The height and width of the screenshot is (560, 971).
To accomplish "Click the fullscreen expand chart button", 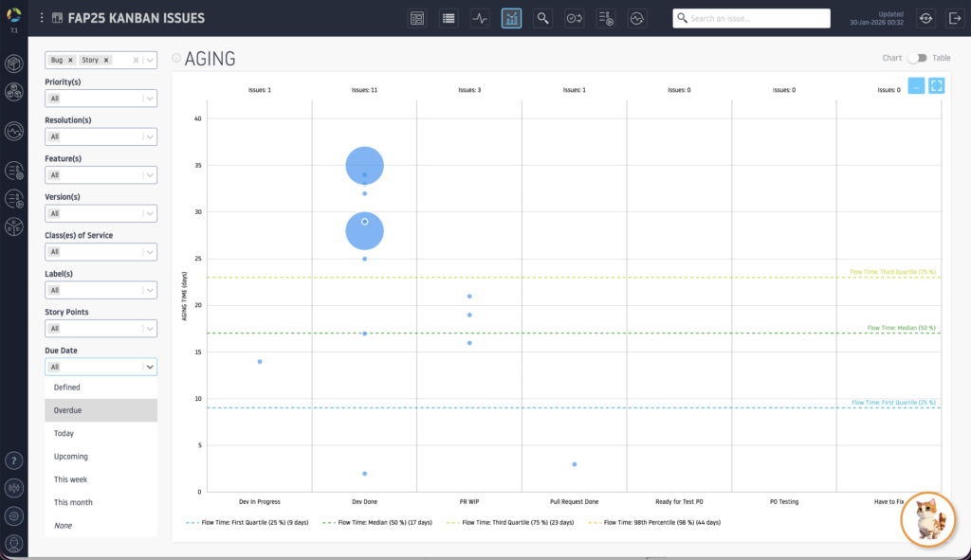I will click(x=936, y=85).
